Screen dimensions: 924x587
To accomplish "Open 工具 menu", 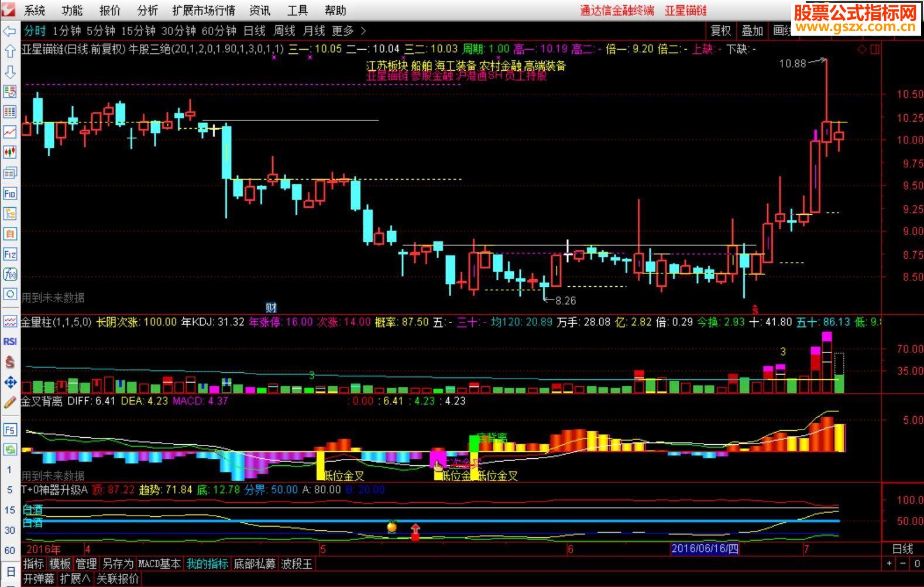I will pos(297,11).
